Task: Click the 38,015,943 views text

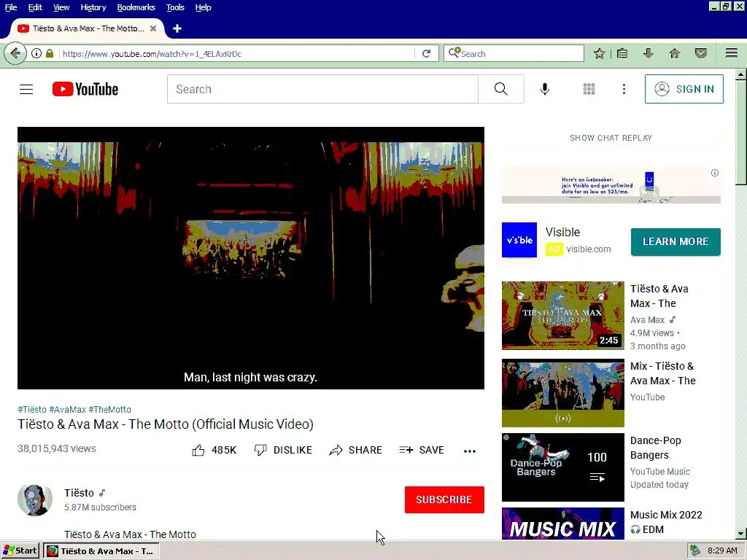Action: 57,448
